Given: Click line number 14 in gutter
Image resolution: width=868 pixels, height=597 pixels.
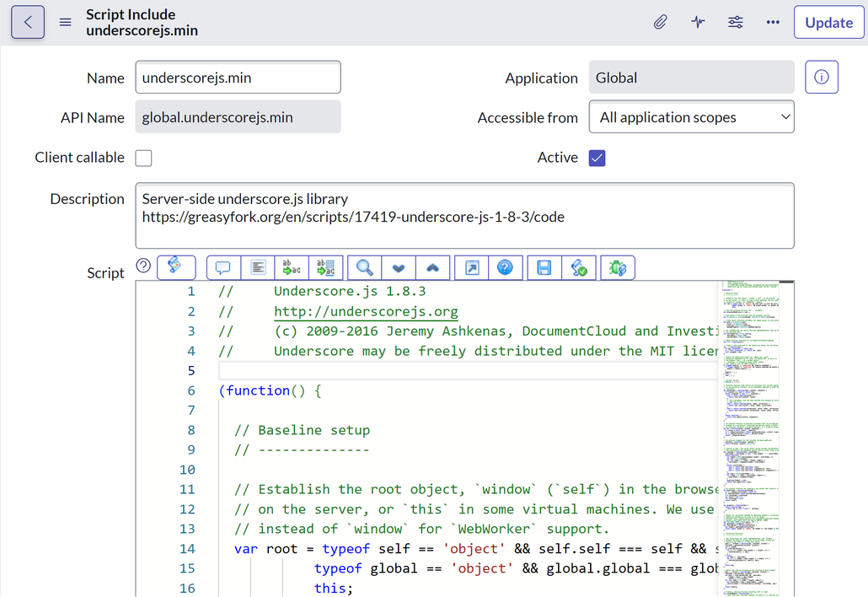Looking at the screenshot, I should (x=187, y=549).
